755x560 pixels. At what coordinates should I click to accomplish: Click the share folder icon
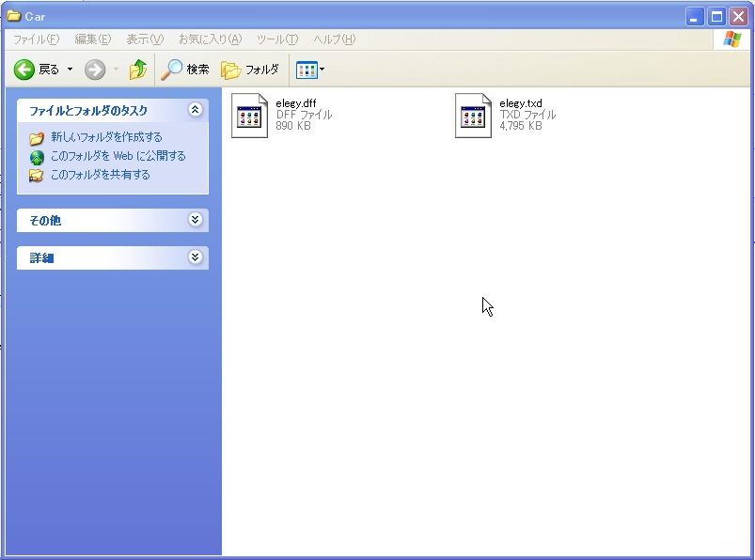[36, 176]
